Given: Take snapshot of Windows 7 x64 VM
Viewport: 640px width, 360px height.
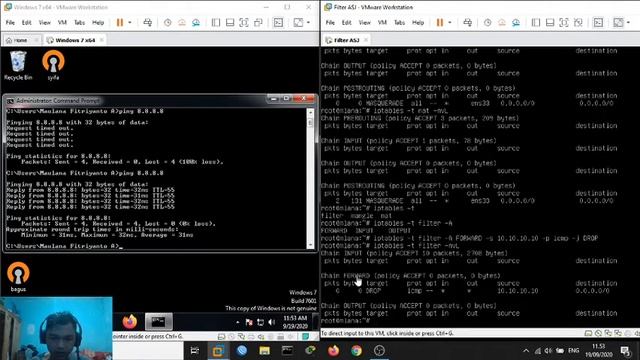Looking at the screenshot, I should 167,22.
